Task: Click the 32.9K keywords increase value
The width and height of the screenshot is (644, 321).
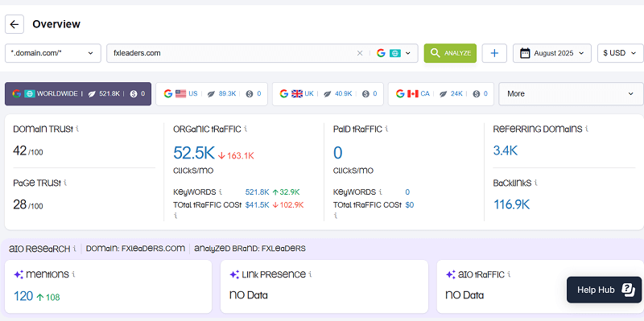Action: [286, 191]
